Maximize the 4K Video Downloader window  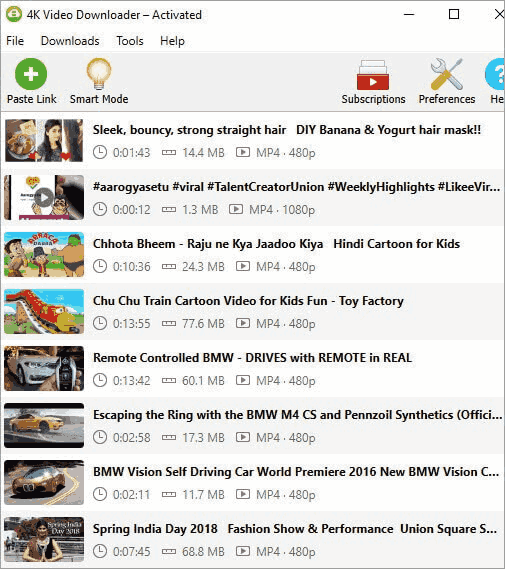coord(454,15)
